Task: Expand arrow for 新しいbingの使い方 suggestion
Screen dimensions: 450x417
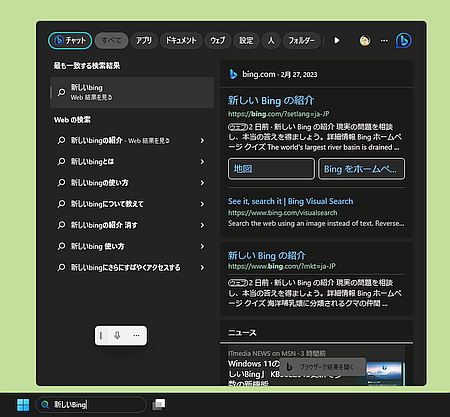Action: (202, 183)
